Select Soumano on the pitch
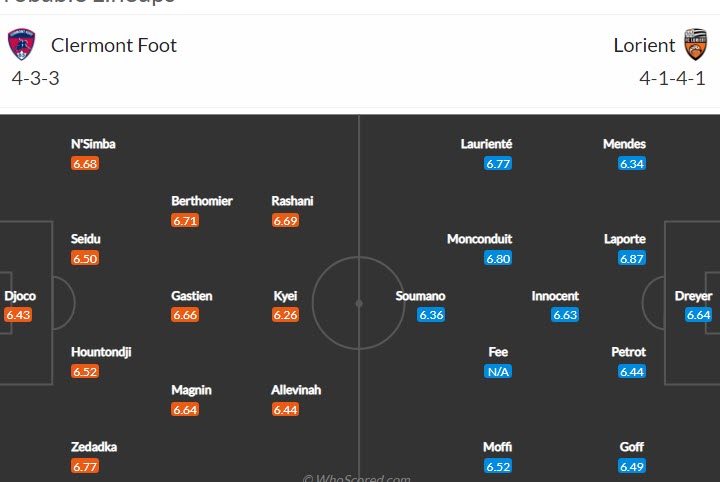 click(420, 296)
